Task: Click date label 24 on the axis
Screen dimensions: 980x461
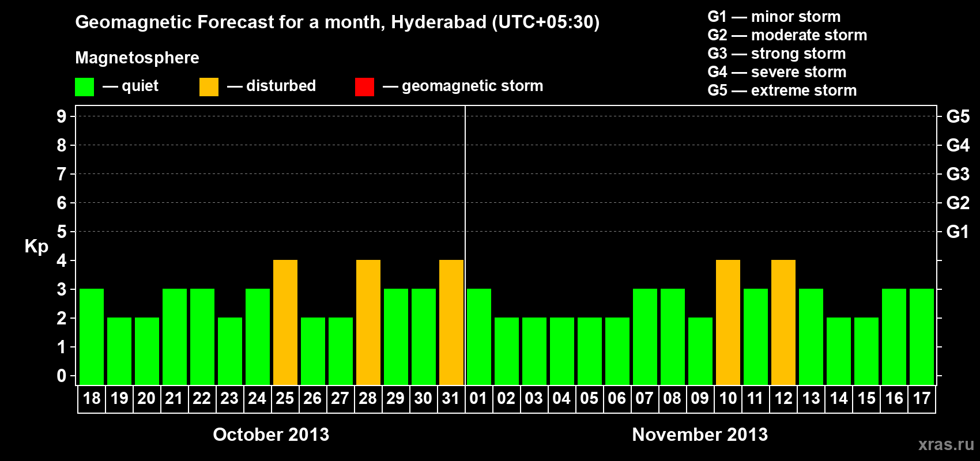Action: tap(257, 399)
